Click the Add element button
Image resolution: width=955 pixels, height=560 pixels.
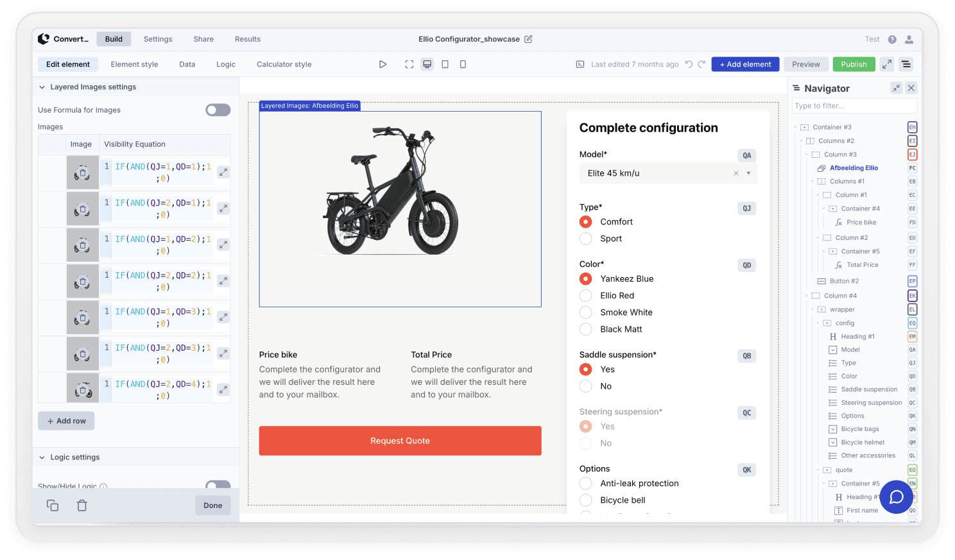pyautogui.click(x=745, y=64)
